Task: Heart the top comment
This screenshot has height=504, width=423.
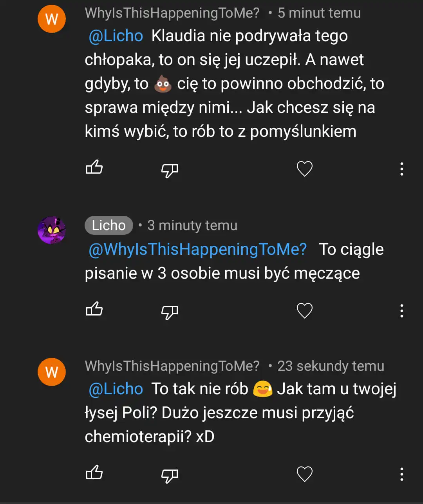Action: pos(304,168)
